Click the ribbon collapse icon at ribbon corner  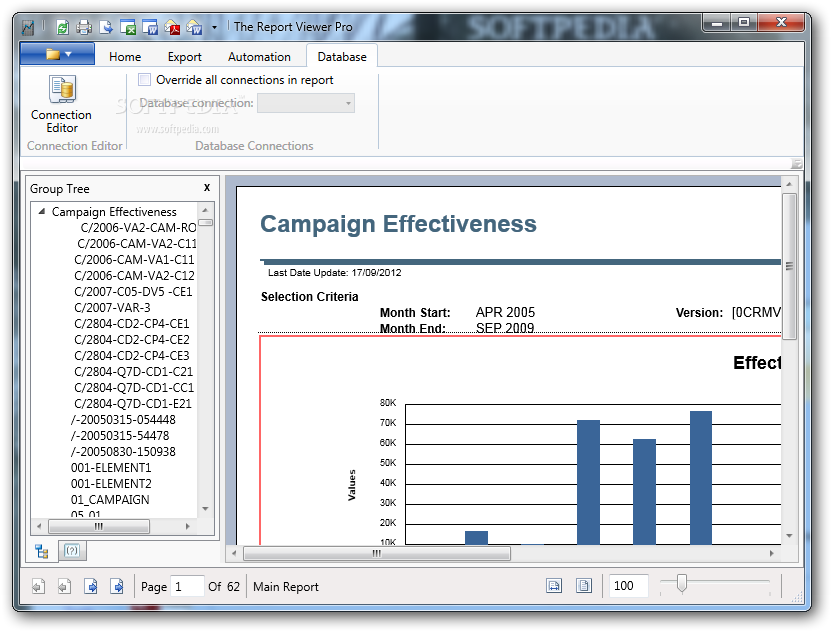[x=796, y=163]
